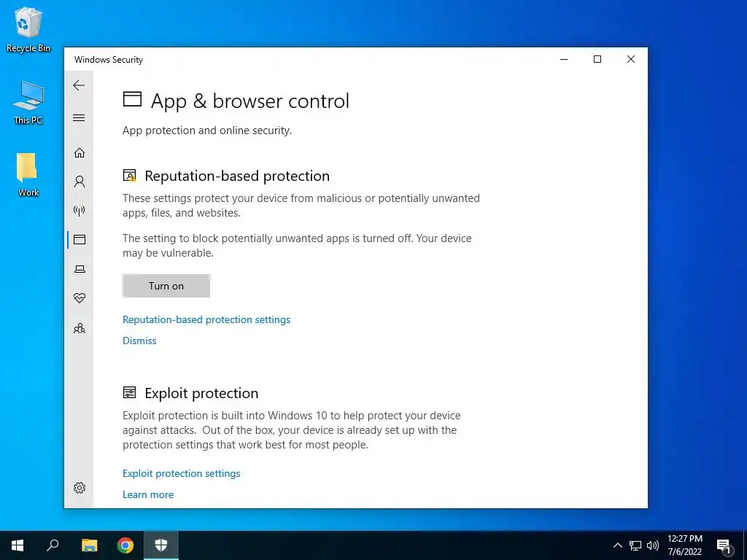
Task: Click the Reputation-based protection heading text
Action: click(237, 176)
